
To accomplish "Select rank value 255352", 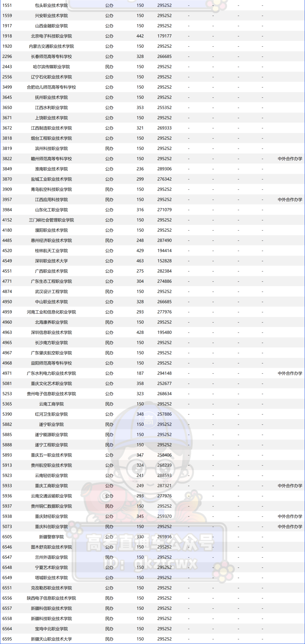I will (165, 108).
